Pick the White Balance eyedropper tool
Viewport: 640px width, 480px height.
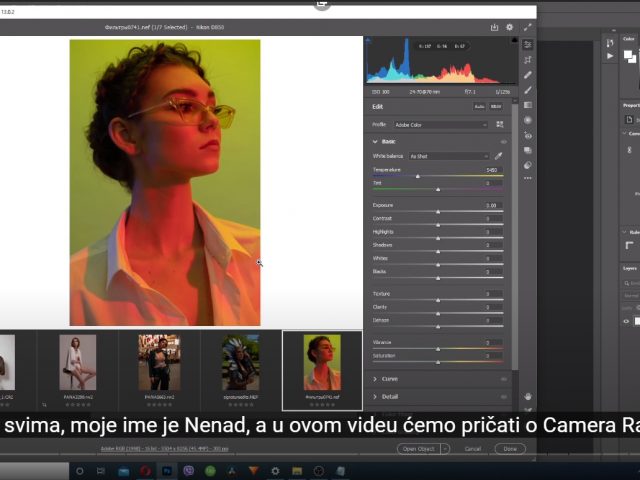click(498, 156)
